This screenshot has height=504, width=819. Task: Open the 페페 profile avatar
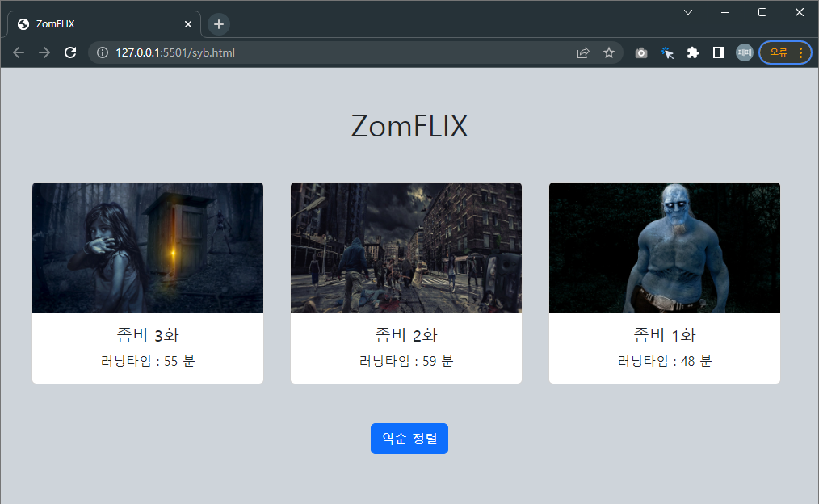(743, 52)
